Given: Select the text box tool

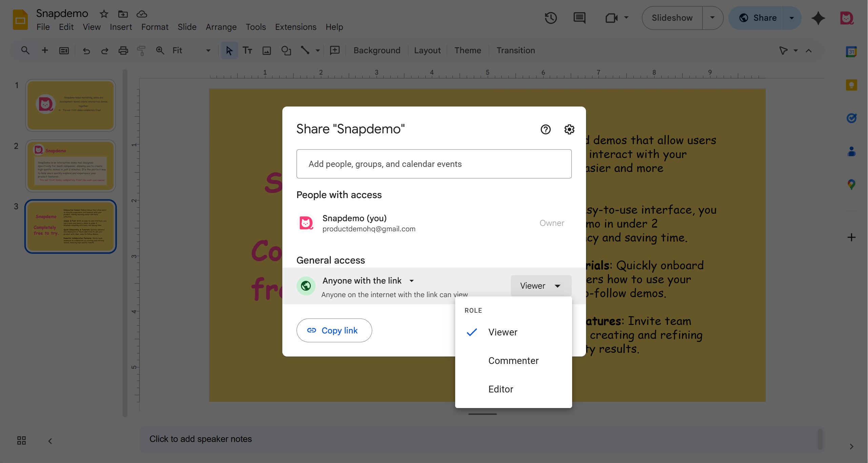Looking at the screenshot, I should click(x=247, y=51).
